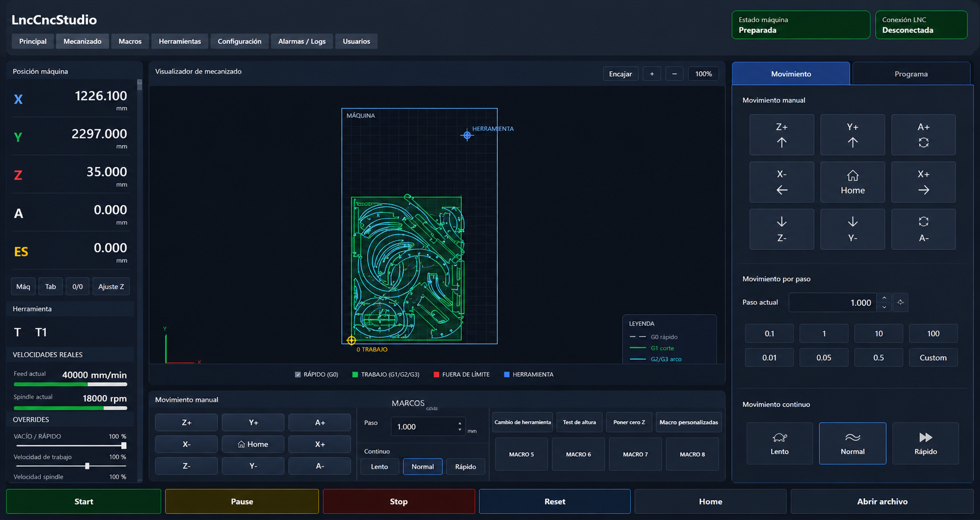The image size is (980, 520).
Task: Select Normal wave speed in Movimiento continuo
Action: point(852,443)
